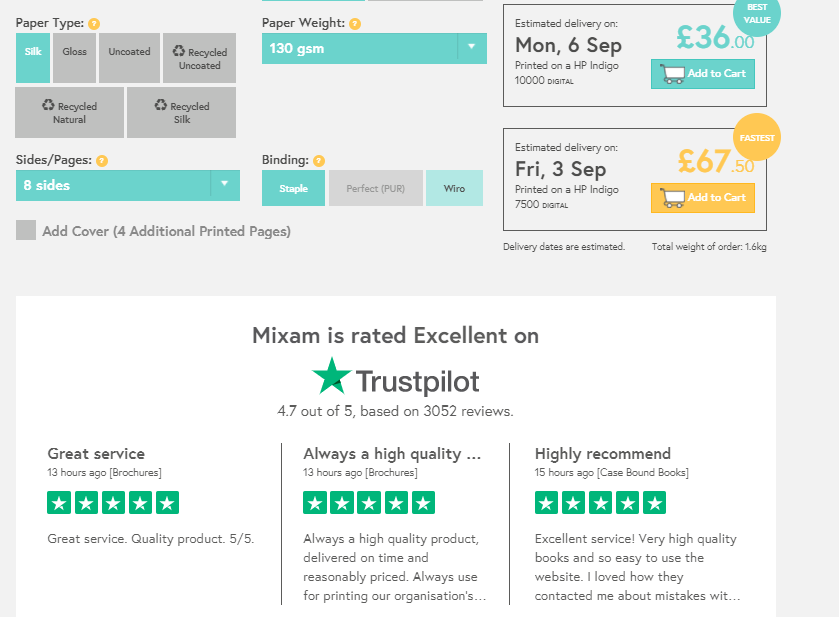Click the Trustpilot star logo
The width and height of the screenshot is (839, 617).
(331, 377)
